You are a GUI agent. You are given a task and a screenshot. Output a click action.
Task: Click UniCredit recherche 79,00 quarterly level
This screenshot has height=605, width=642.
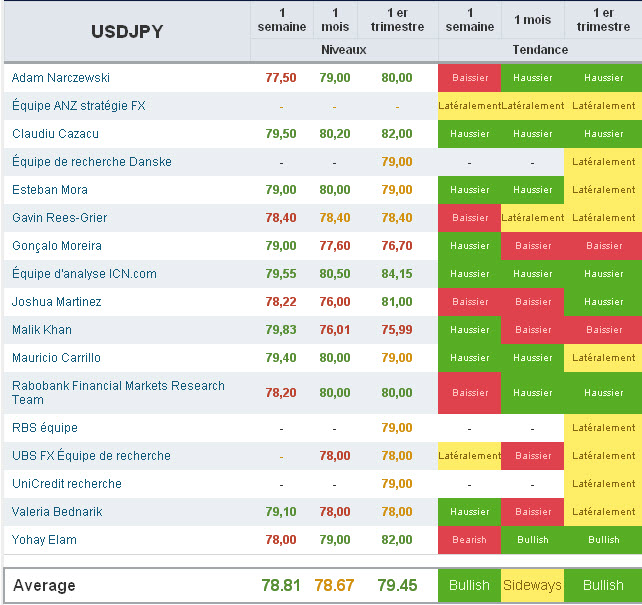pyautogui.click(x=397, y=484)
